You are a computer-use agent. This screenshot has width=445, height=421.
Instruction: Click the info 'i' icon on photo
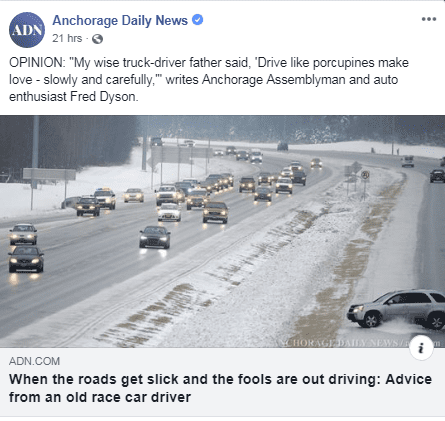[x=421, y=348]
